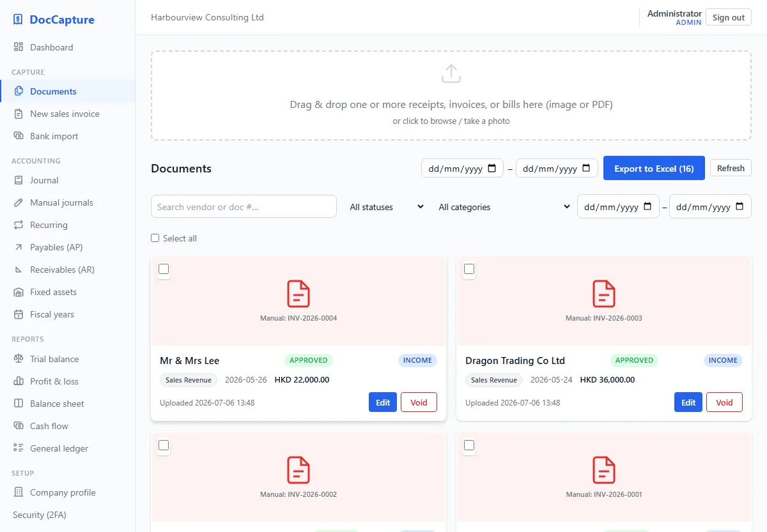Viewport: 767px width, 532px height.
Task: Click the drag & drop upload zone text
Action: point(451,104)
